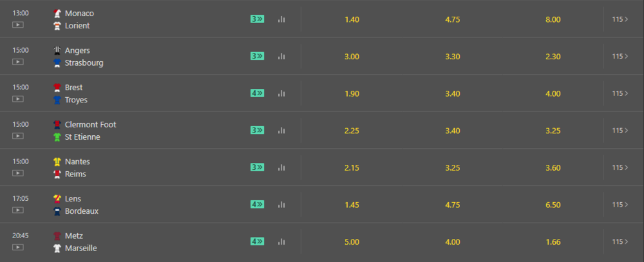Open stats bars icon for Metz vs Marseille
Image resolution: width=644 pixels, height=262 pixels.
click(x=281, y=241)
